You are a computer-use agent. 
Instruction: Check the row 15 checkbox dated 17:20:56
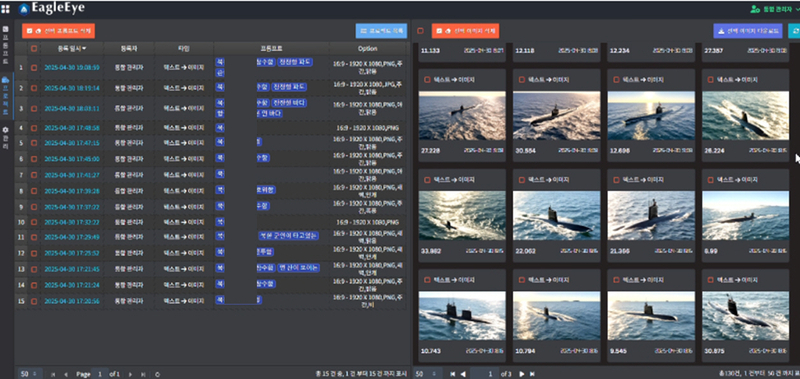(x=34, y=301)
